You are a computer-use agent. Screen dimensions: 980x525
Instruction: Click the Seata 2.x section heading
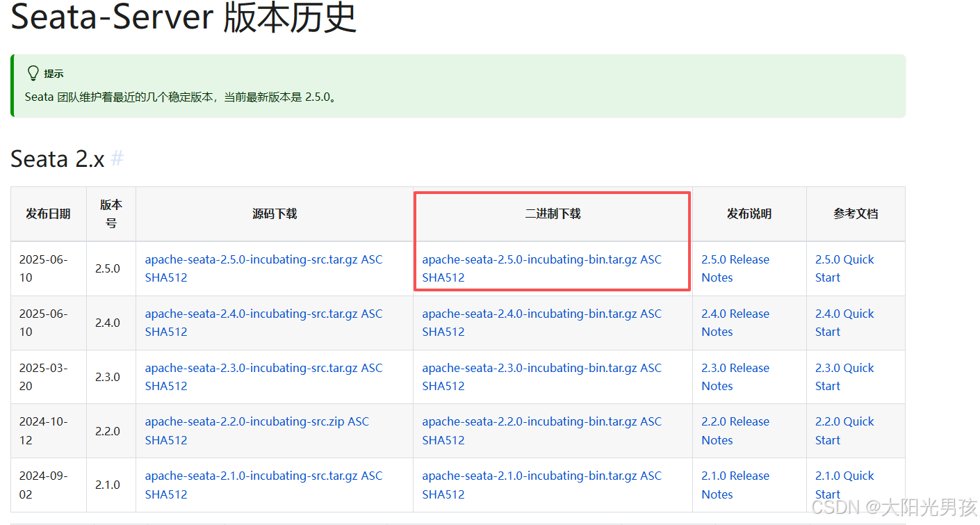[x=57, y=159]
